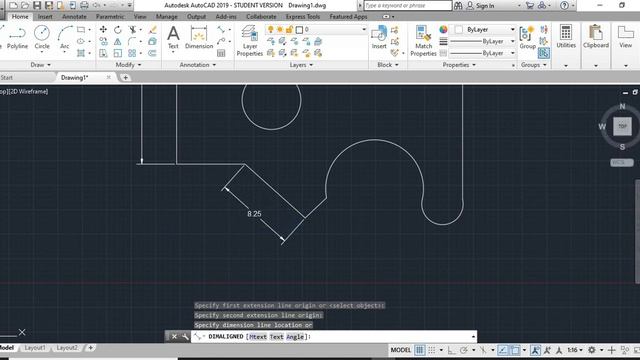Screen dimensions: 640x360
Task: Select the Move tool in Modify panel
Action: pos(103,29)
